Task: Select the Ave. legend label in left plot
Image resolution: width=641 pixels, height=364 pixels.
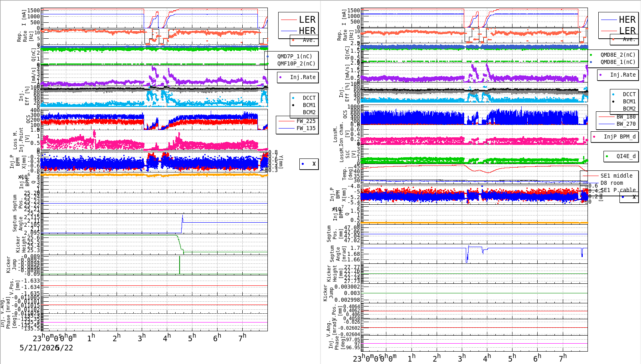Action: (309, 40)
